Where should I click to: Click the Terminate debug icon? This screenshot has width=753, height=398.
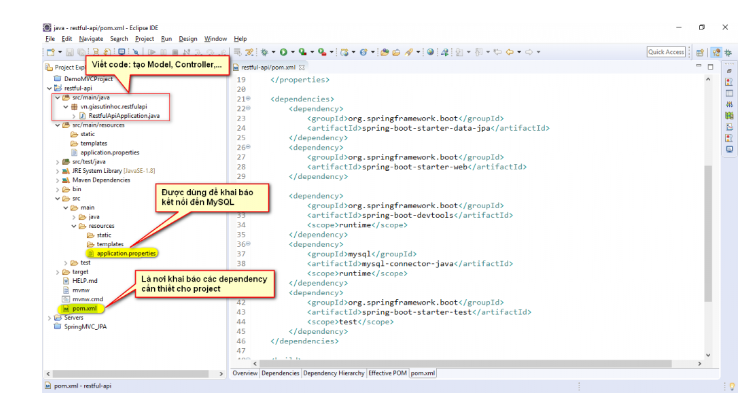[175, 52]
